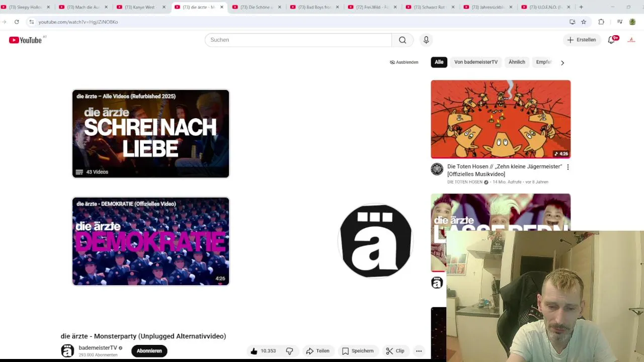The height and width of the screenshot is (362, 644).
Task: Open the bademeisterTV channel name link
Action: coord(98,348)
